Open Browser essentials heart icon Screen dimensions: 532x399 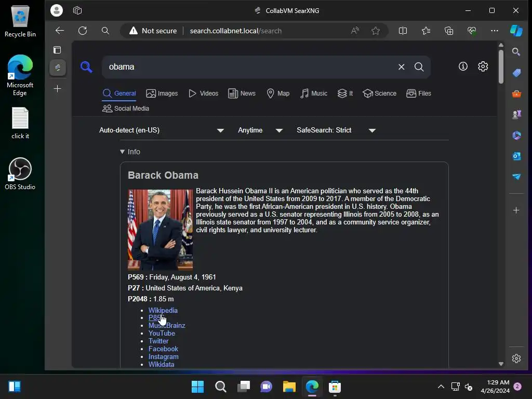tap(472, 31)
